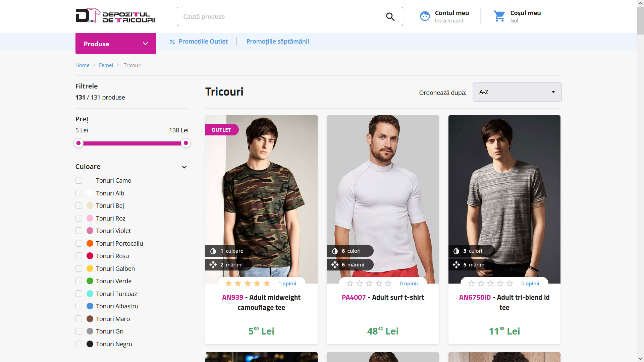Open the Promoțiile săptămânii menu item

[277, 42]
